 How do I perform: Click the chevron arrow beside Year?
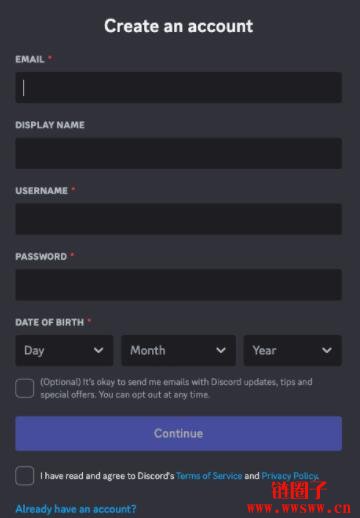click(x=327, y=350)
